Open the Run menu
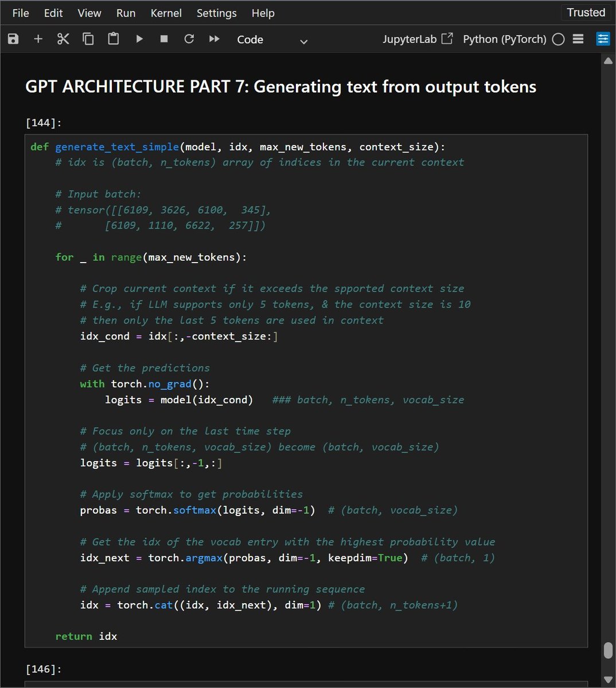This screenshot has width=616, height=688. point(126,13)
